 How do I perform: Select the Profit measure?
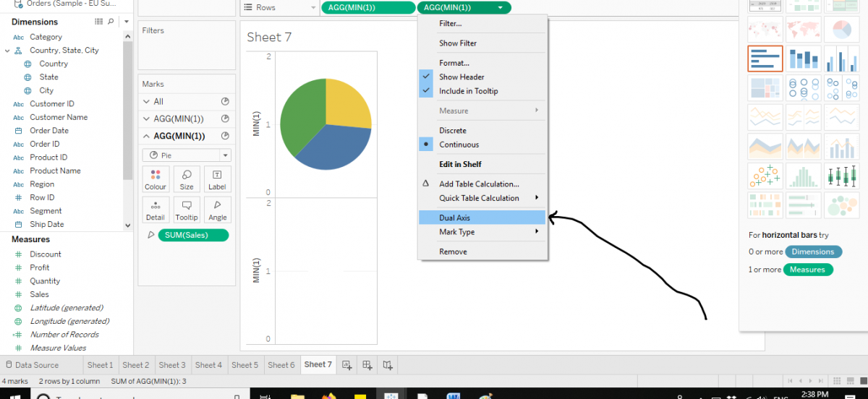[x=40, y=267]
